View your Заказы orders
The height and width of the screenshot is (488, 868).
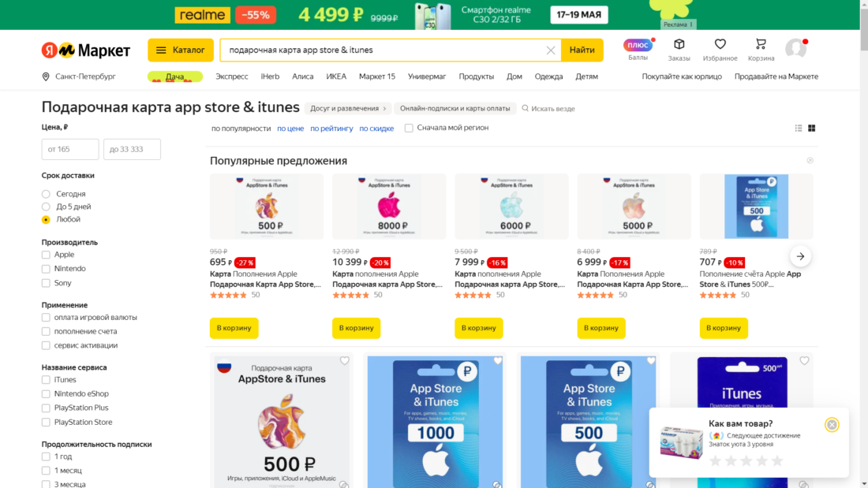click(679, 49)
